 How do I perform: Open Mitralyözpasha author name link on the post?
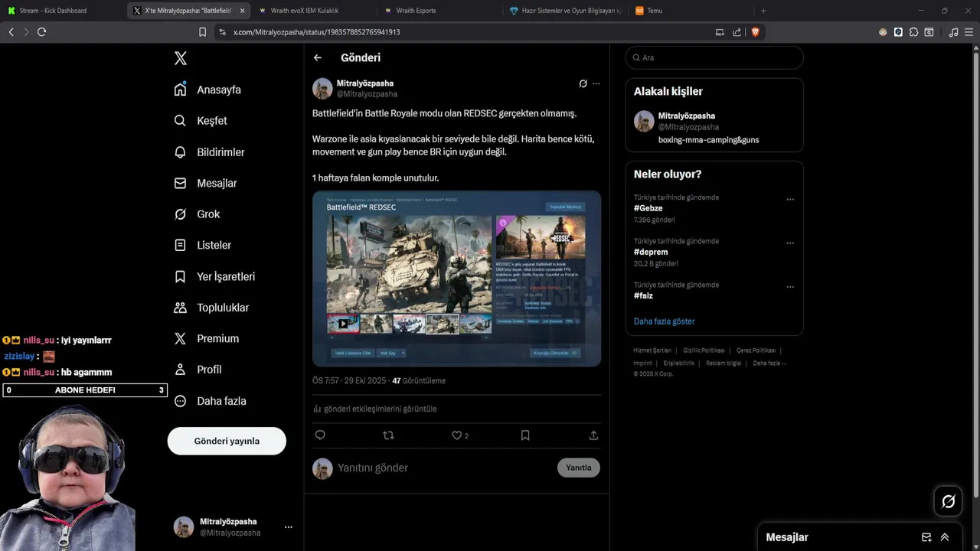(365, 83)
